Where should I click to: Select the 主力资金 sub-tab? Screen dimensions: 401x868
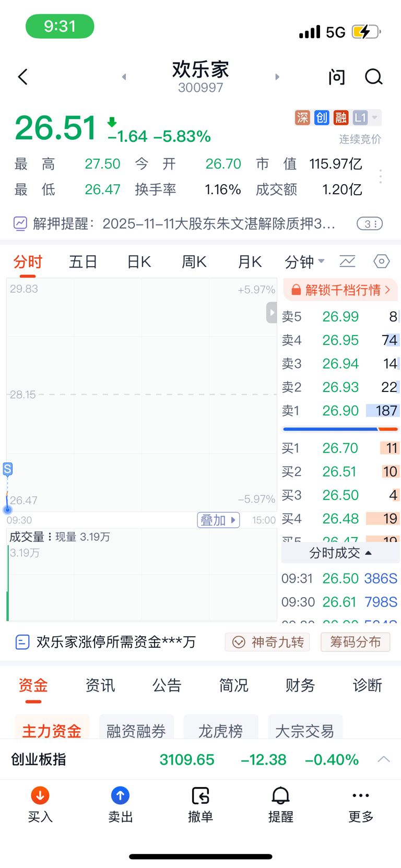[52, 727]
